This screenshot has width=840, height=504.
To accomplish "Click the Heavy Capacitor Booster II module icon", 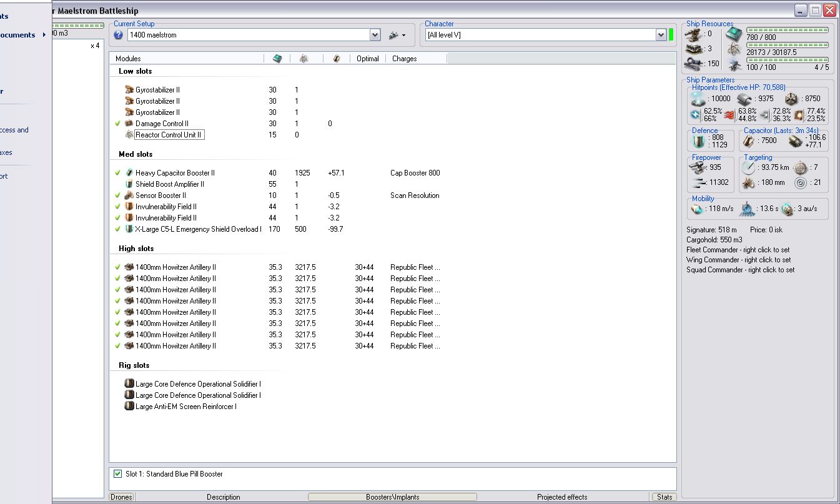I will [x=129, y=173].
